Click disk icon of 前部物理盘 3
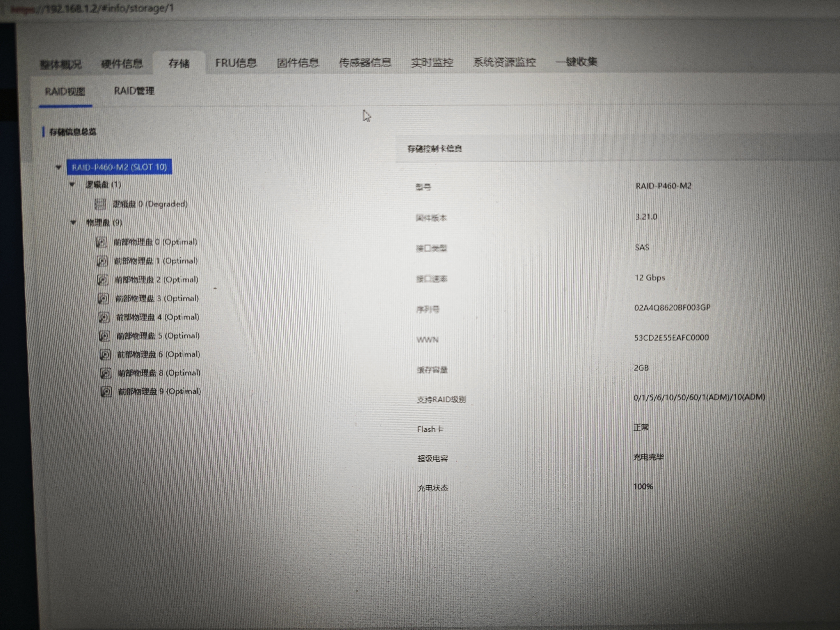This screenshot has width=840, height=630. pos(103,299)
